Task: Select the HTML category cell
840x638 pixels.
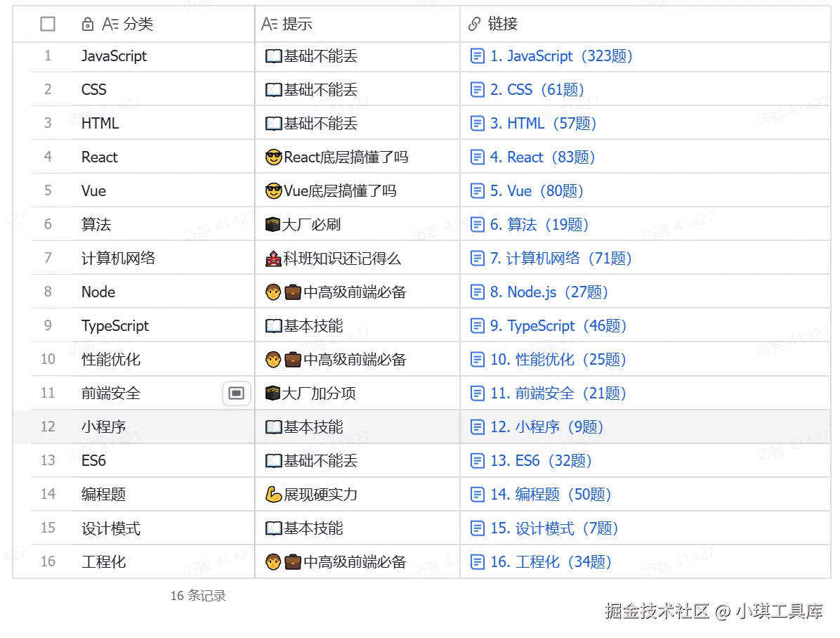Action: [164, 123]
